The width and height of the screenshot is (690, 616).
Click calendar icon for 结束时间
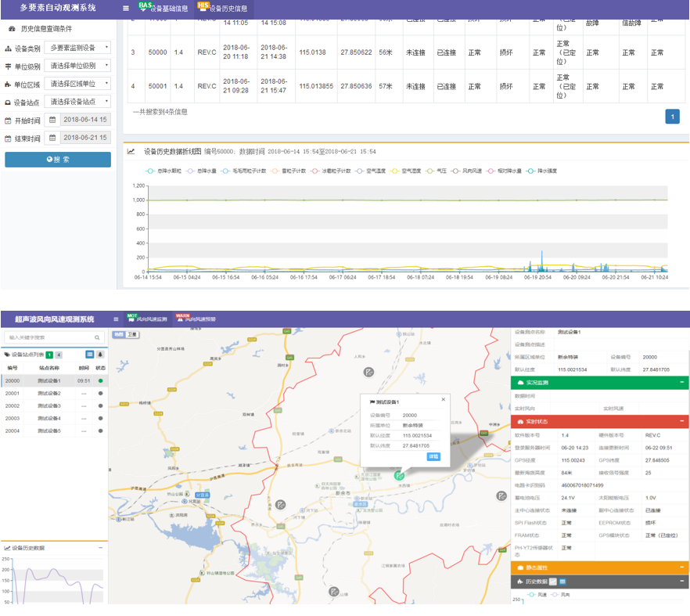pyautogui.click(x=52, y=138)
